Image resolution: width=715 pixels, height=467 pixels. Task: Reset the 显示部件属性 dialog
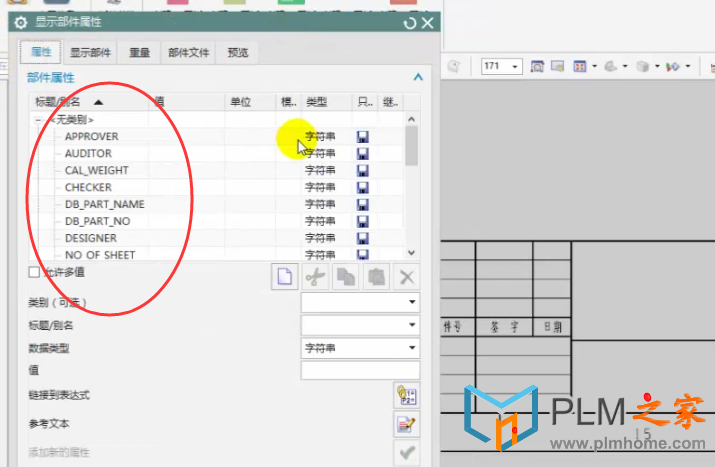coord(409,23)
